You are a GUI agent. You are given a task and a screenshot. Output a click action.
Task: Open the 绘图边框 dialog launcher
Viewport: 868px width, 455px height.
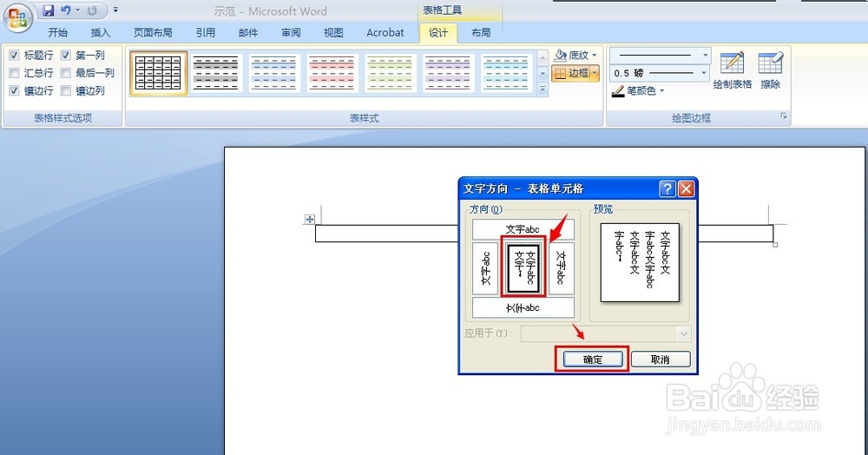pyautogui.click(x=783, y=115)
